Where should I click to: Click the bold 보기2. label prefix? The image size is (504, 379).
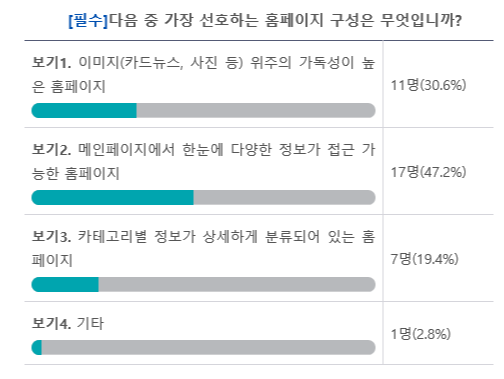(51, 150)
